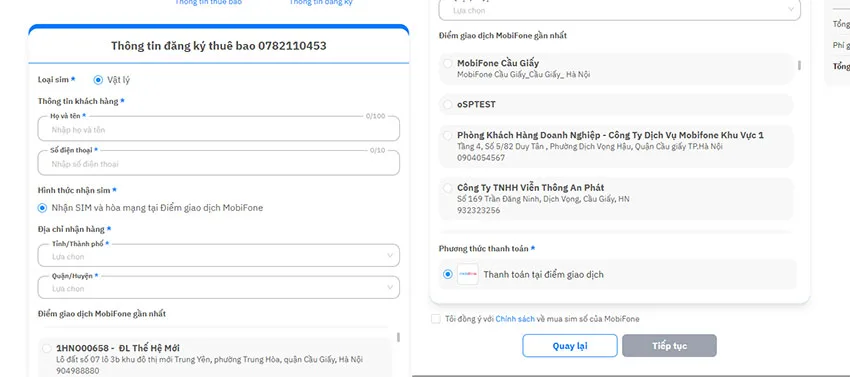Image resolution: width=850 pixels, height=377 pixels.
Task: Click the Lô đất số 07 lô 3b address
Action: 209,360
